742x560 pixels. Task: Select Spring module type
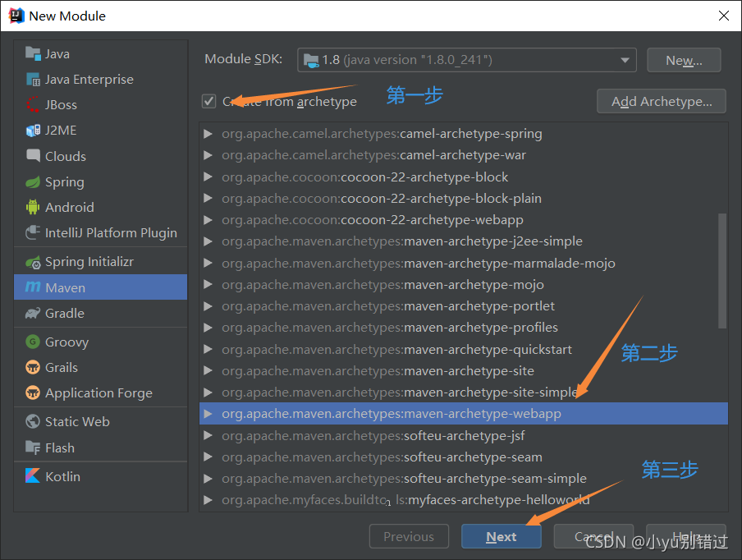(101, 181)
